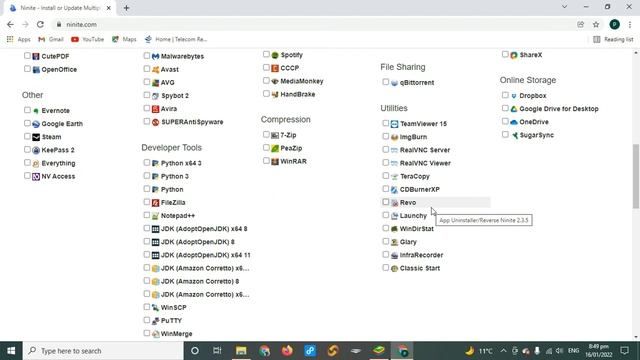
Task: Click the Steam icon
Action: (x=36, y=137)
